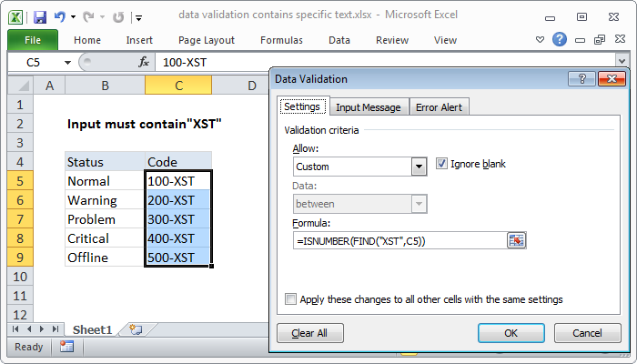Screen dimensions: 637x364
Task: Click the Select All corner triangle
Action: [20, 86]
